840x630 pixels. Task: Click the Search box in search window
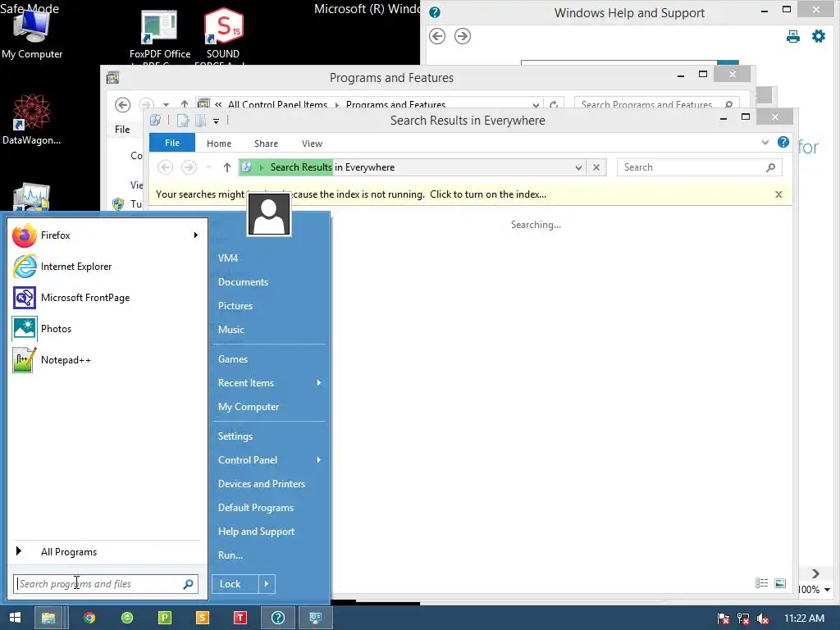click(699, 167)
